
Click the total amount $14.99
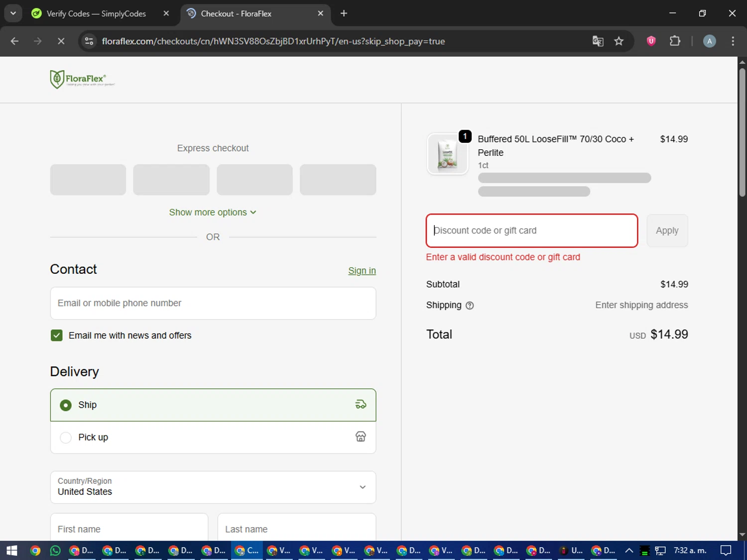(x=669, y=335)
